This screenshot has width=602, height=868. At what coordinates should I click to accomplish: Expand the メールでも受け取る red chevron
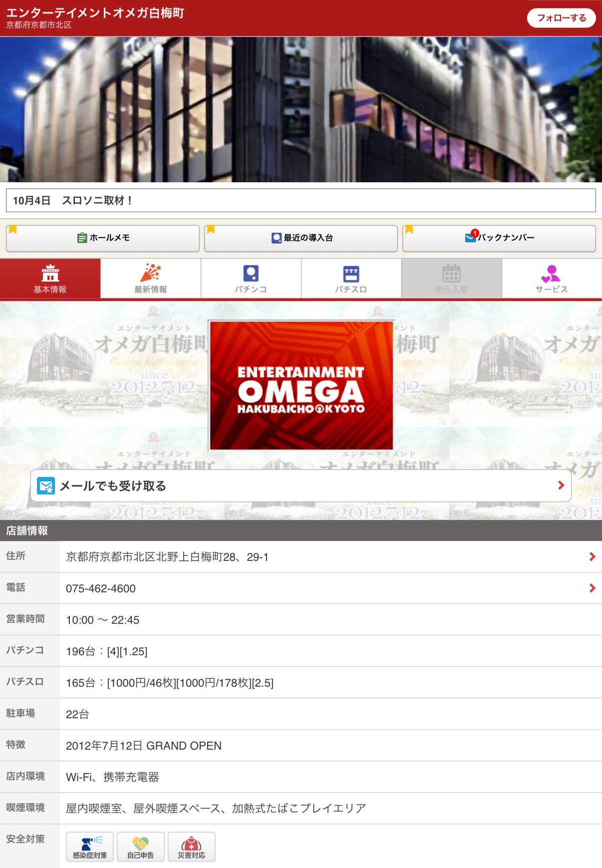[561, 485]
